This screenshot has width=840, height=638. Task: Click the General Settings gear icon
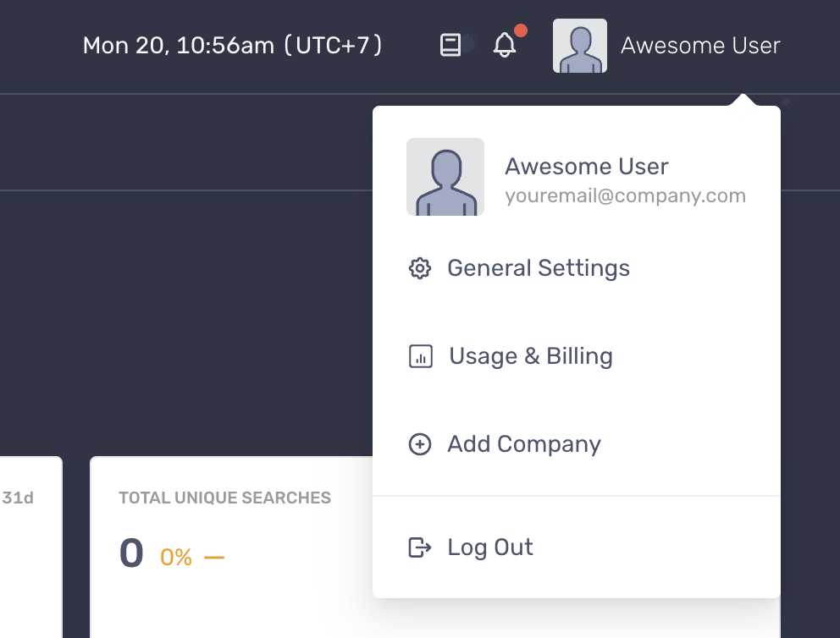point(419,268)
